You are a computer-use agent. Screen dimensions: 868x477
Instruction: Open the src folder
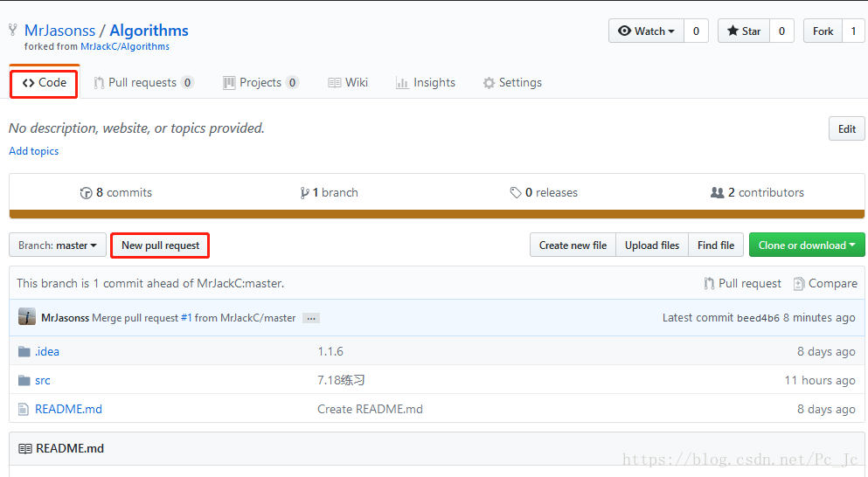pos(43,380)
